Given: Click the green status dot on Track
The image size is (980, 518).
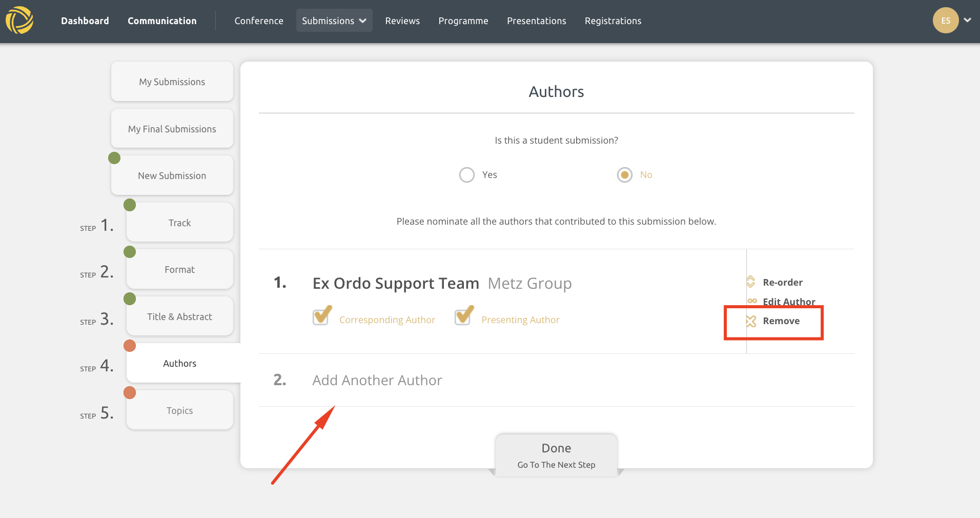Looking at the screenshot, I should (130, 205).
